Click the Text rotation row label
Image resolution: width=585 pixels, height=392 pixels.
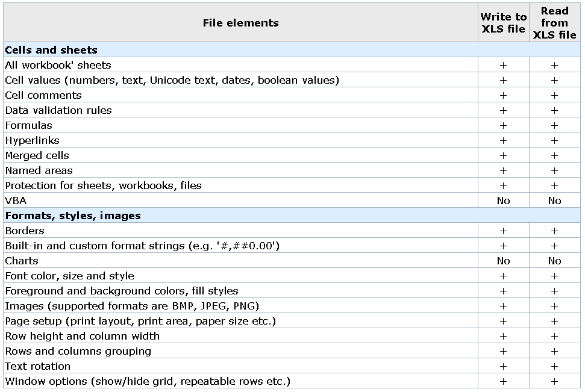(38, 366)
